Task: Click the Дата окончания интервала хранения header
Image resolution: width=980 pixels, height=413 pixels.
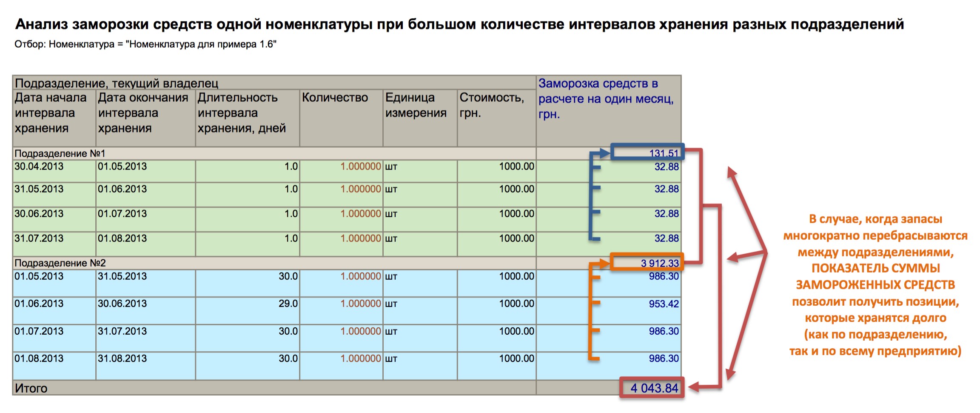Action: (142, 113)
